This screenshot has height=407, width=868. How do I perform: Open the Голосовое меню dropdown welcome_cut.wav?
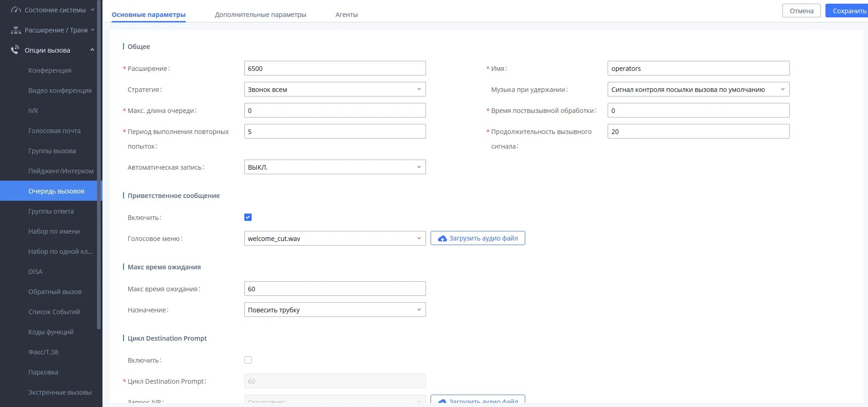pos(335,238)
